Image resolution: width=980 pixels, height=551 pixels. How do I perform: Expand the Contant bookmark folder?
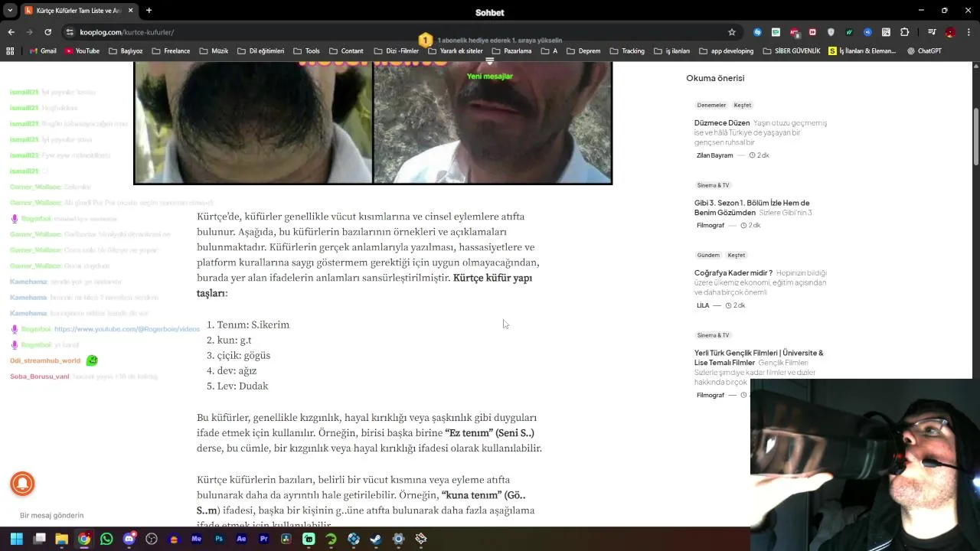[x=346, y=51]
